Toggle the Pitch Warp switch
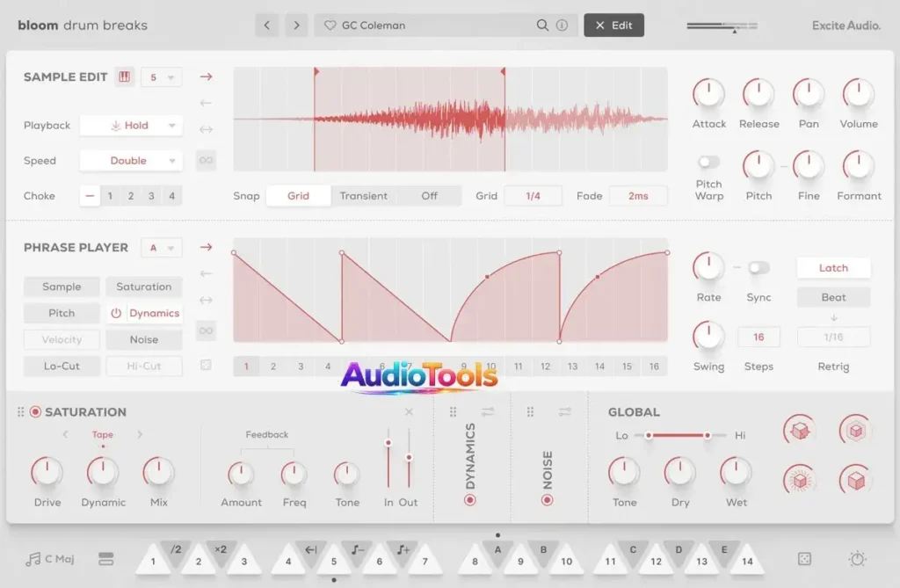 [x=708, y=162]
